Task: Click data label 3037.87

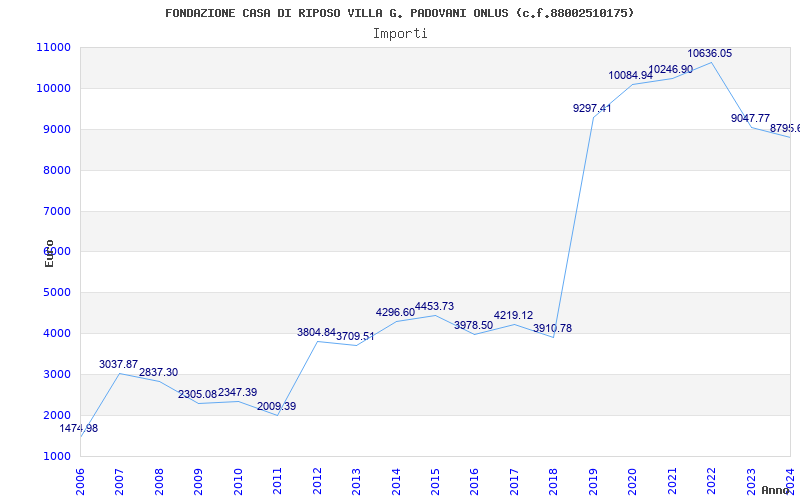Action: (118, 364)
